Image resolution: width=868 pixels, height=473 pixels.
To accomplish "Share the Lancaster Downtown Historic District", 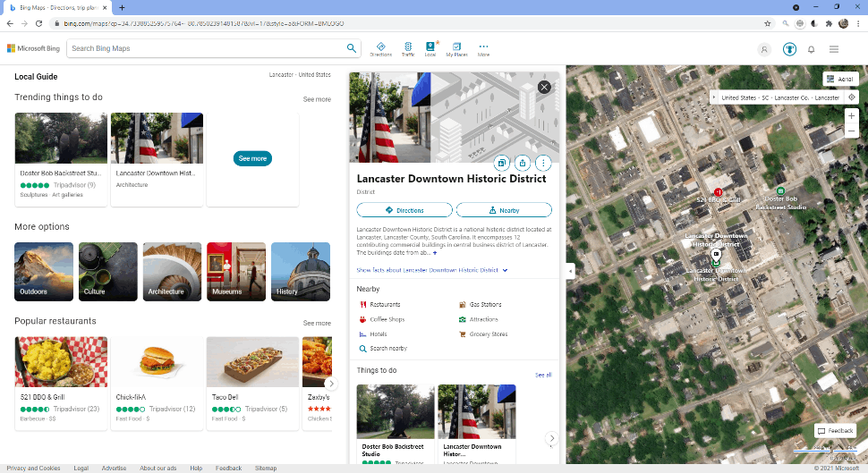I will coord(523,163).
